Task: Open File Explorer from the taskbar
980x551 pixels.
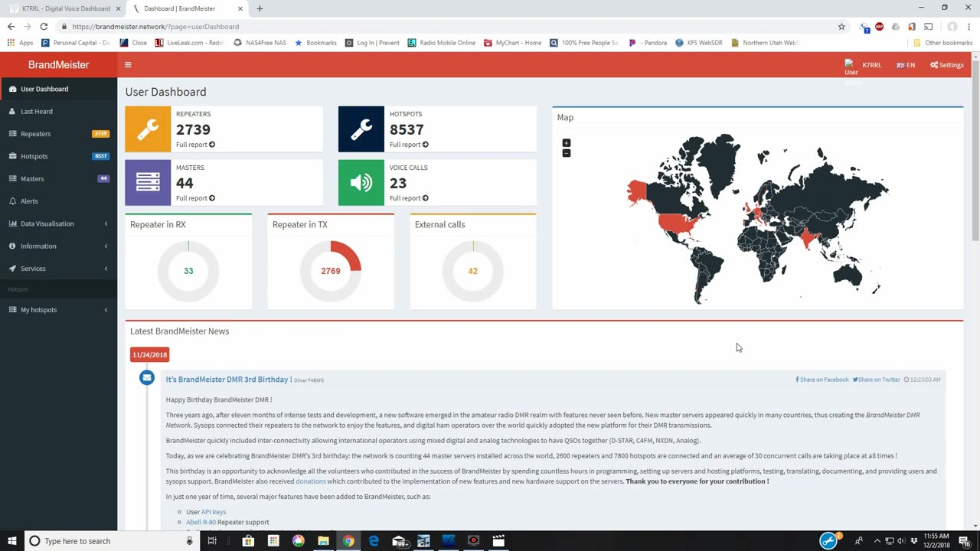Action: (323, 541)
